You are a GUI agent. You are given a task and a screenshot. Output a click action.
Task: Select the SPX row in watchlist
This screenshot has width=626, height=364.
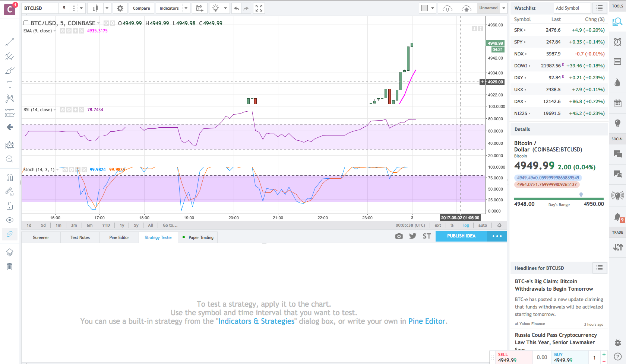tap(559, 30)
